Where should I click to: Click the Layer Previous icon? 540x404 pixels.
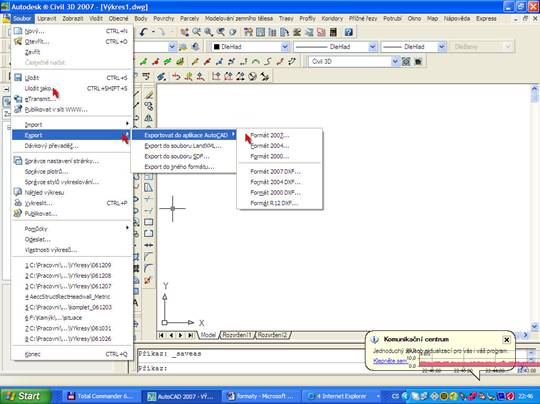pyautogui.click(x=195, y=47)
